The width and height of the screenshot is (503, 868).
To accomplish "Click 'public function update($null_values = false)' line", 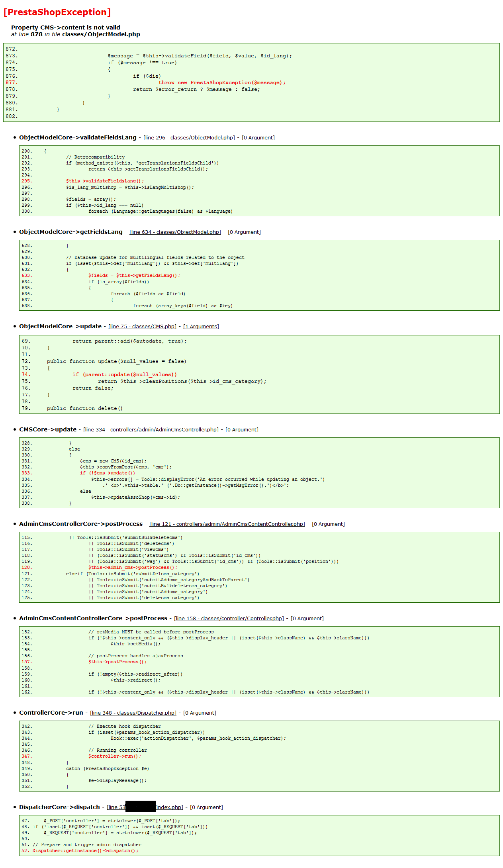I will coord(117,362).
